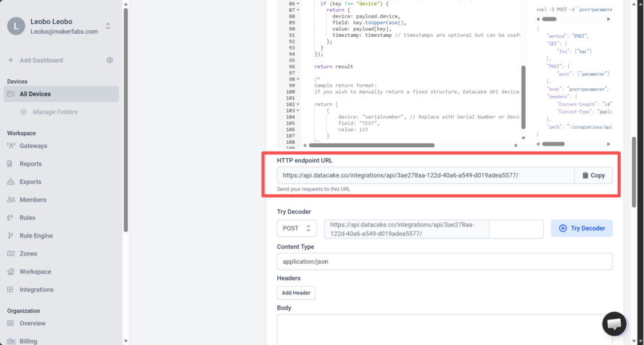This screenshot has width=644, height=345.
Task: Click the gear icon beside Manage Folders
Action: [x=23, y=112]
